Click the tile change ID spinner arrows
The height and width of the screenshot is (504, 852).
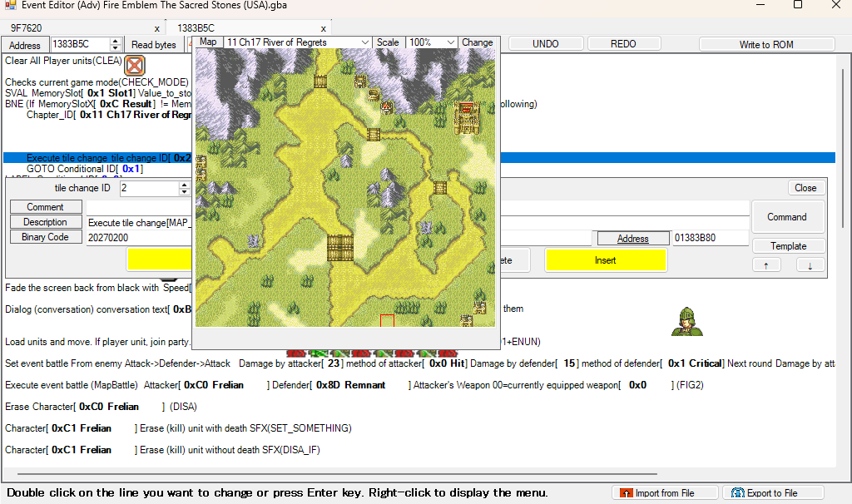tap(184, 189)
